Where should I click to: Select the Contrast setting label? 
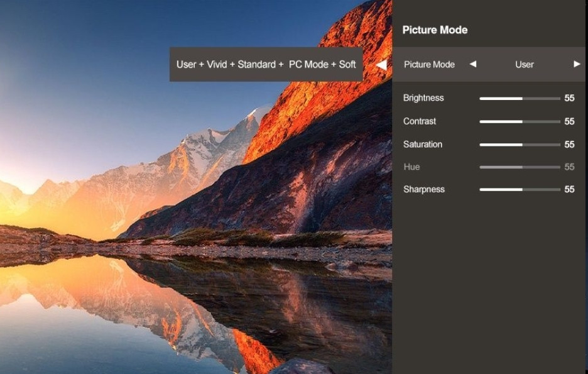tap(420, 121)
